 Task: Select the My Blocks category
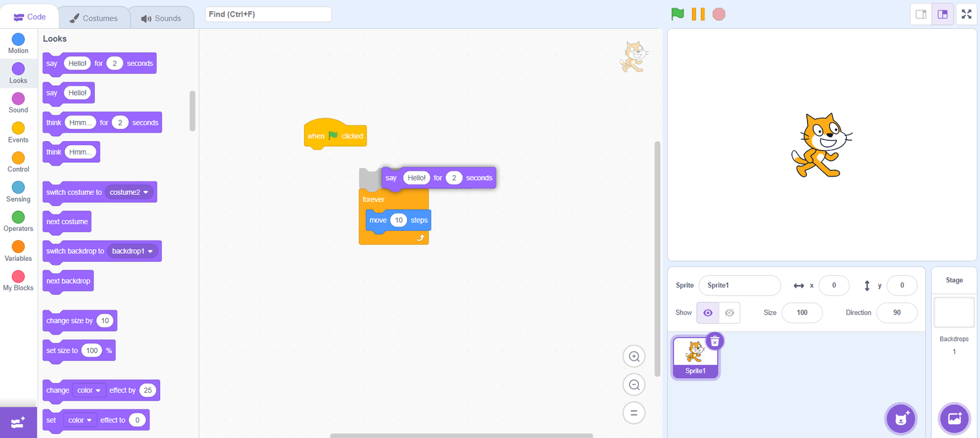(x=18, y=281)
